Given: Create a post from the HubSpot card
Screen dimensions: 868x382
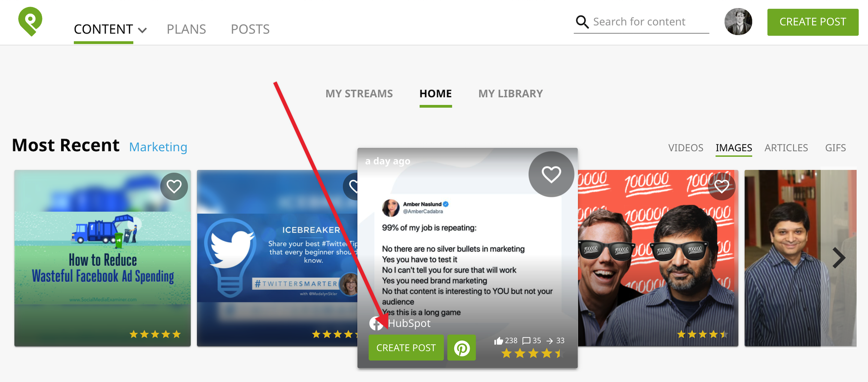Looking at the screenshot, I should pos(406,348).
